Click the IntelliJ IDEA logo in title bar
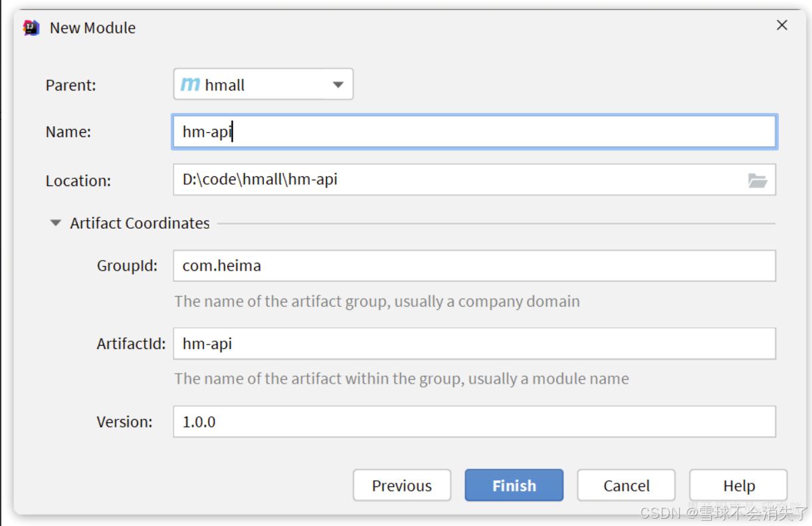 click(x=31, y=28)
